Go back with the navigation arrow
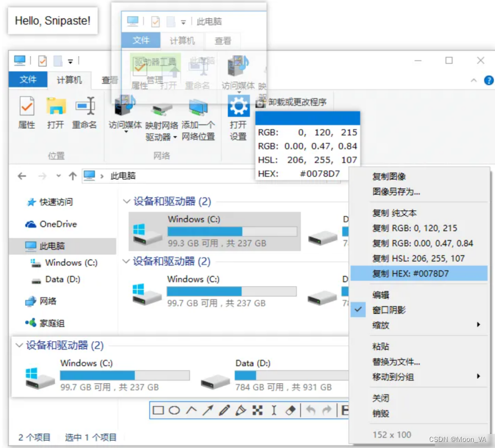495x448 pixels. coord(22,176)
